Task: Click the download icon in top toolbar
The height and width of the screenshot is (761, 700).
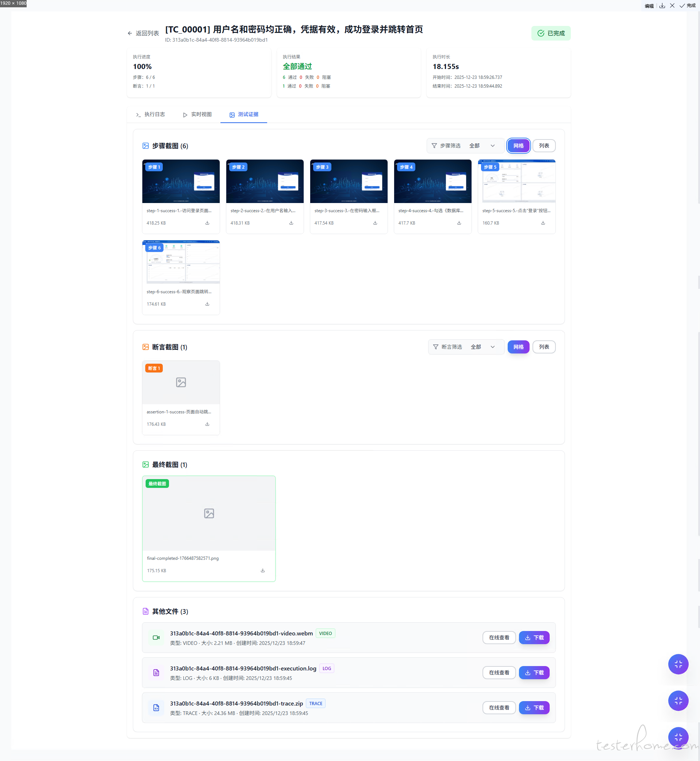Action: pyautogui.click(x=662, y=6)
